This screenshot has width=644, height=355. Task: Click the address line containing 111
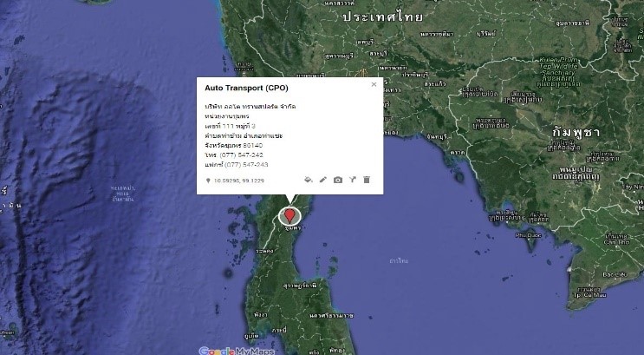coord(230,126)
